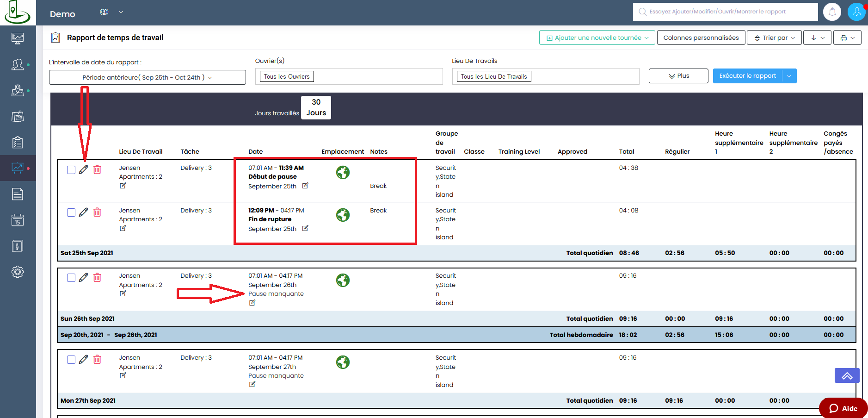
Task: Open the globe location icon for September 26th
Action: click(x=343, y=281)
